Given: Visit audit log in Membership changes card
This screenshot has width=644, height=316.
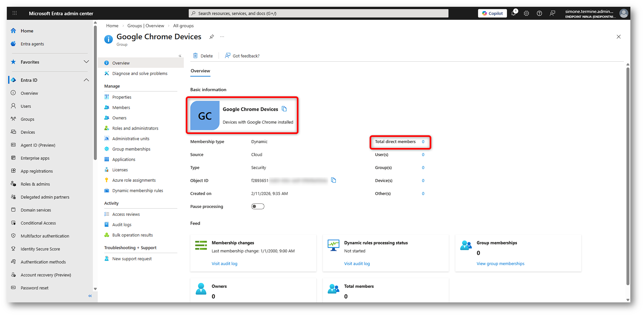Looking at the screenshot, I should pyautogui.click(x=224, y=263).
